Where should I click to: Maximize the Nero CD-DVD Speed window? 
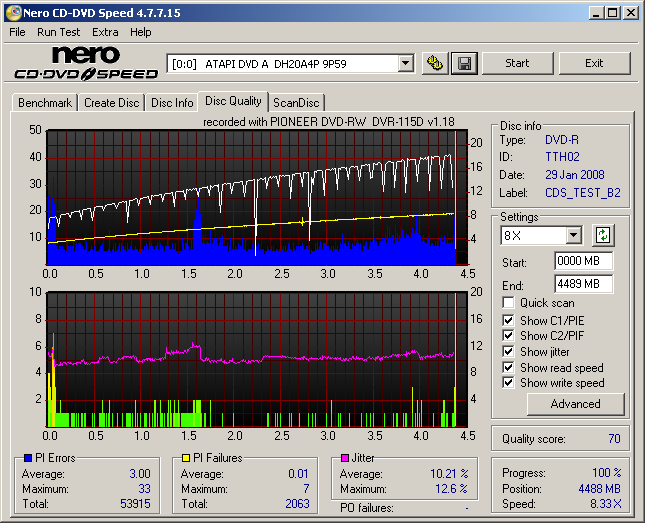coord(613,13)
